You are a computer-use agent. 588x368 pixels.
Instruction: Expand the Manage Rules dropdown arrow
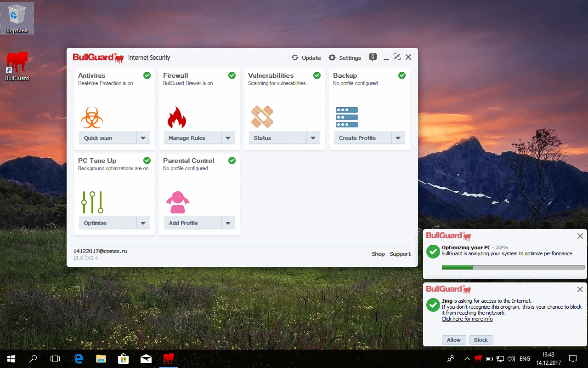[x=228, y=138]
